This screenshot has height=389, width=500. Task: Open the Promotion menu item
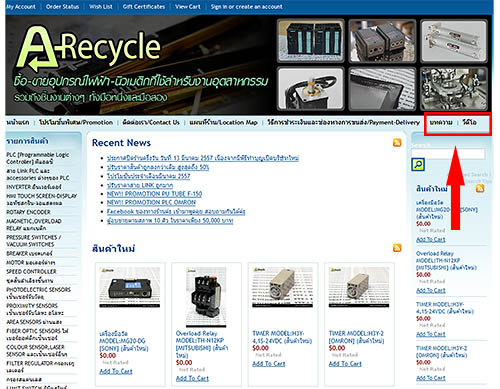click(x=76, y=123)
